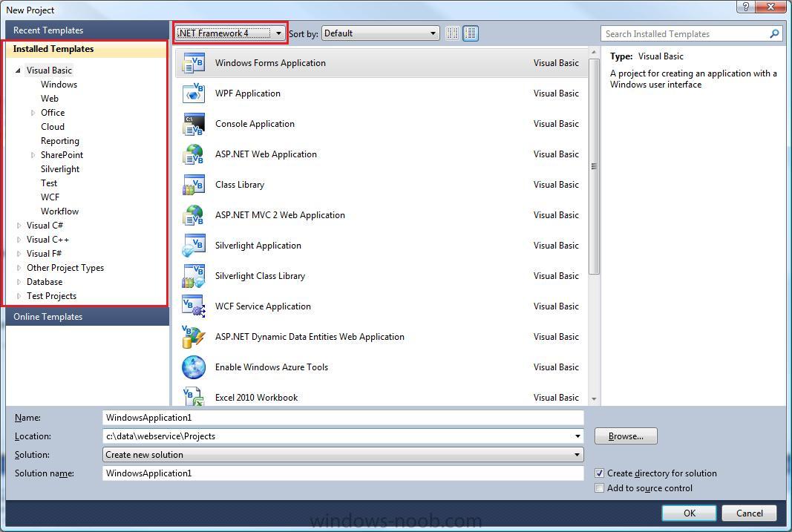The height and width of the screenshot is (532, 792).
Task: Expand the Visual F# node
Action: (x=19, y=254)
